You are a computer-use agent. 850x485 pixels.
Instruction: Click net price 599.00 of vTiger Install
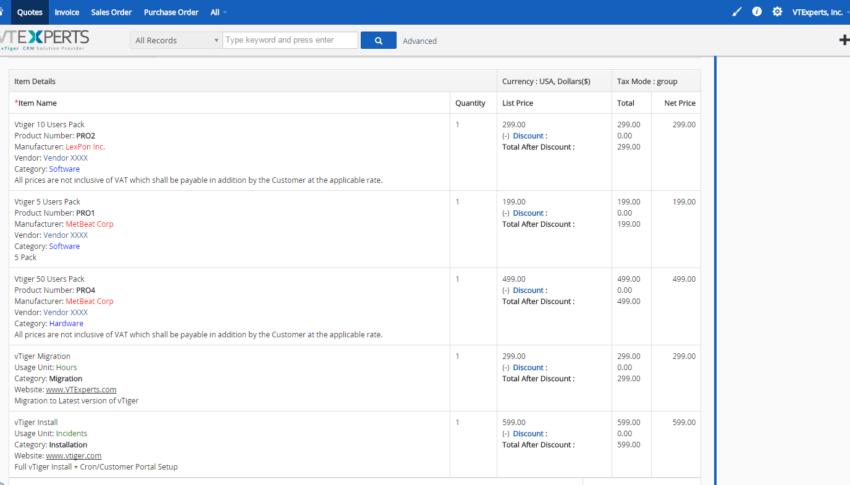click(684, 422)
